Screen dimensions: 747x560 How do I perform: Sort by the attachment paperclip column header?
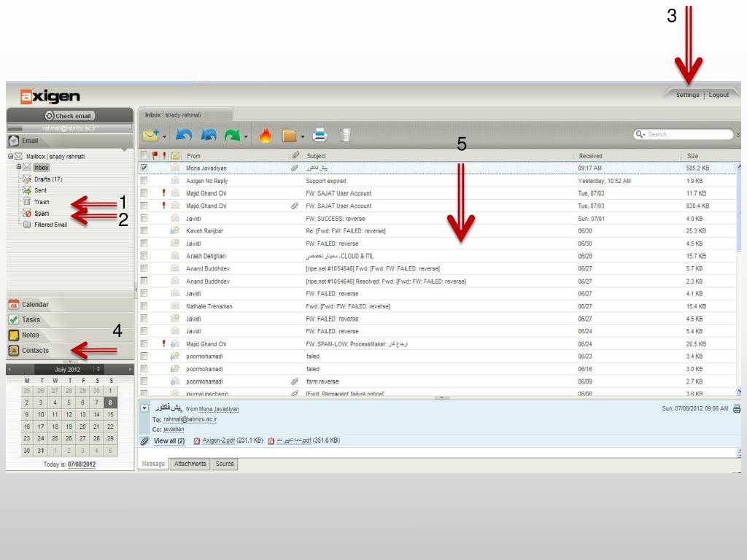point(295,155)
